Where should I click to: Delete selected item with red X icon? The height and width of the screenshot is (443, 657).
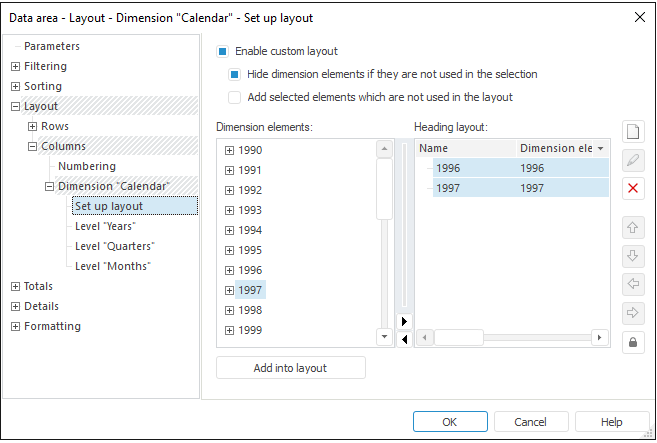(x=632, y=188)
